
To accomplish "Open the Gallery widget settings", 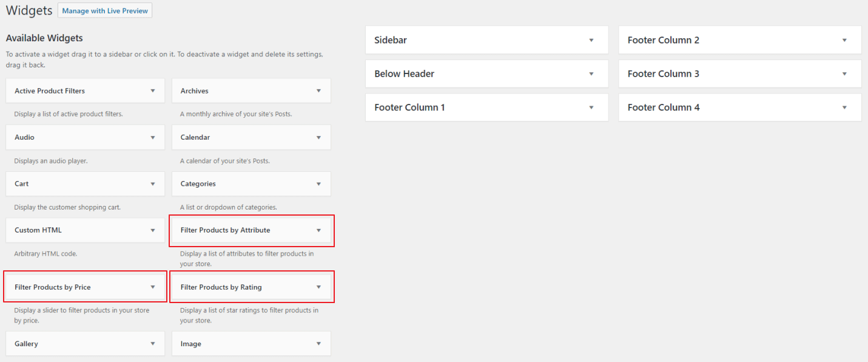I will coord(84,343).
